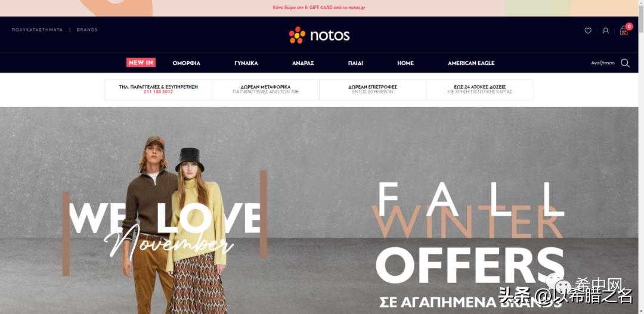644x314 pixels.
Task: Open the ΓΥΝΑΙΚΑ menu
Action: [246, 63]
